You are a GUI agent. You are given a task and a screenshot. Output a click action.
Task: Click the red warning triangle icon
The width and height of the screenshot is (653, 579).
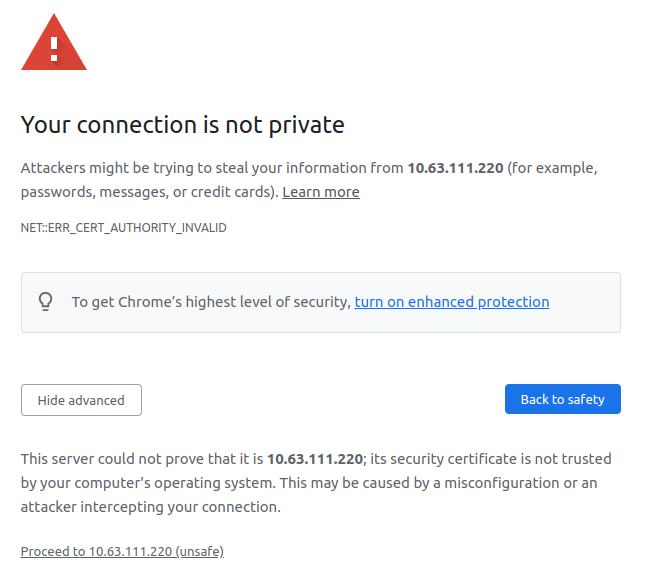pyautogui.click(x=54, y=43)
